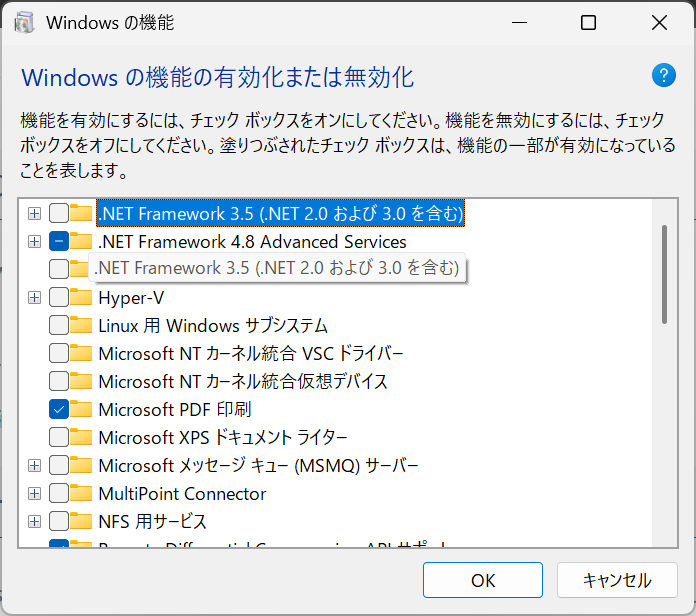The width and height of the screenshot is (696, 616).
Task: Uncheck the Microsoft PDF 印刷 checkbox
Action: pos(59,410)
